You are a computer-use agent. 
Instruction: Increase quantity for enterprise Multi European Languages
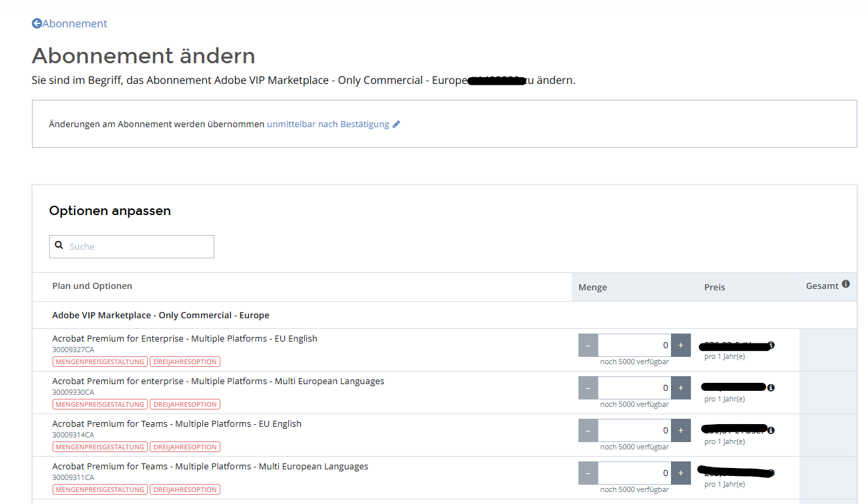tap(680, 387)
